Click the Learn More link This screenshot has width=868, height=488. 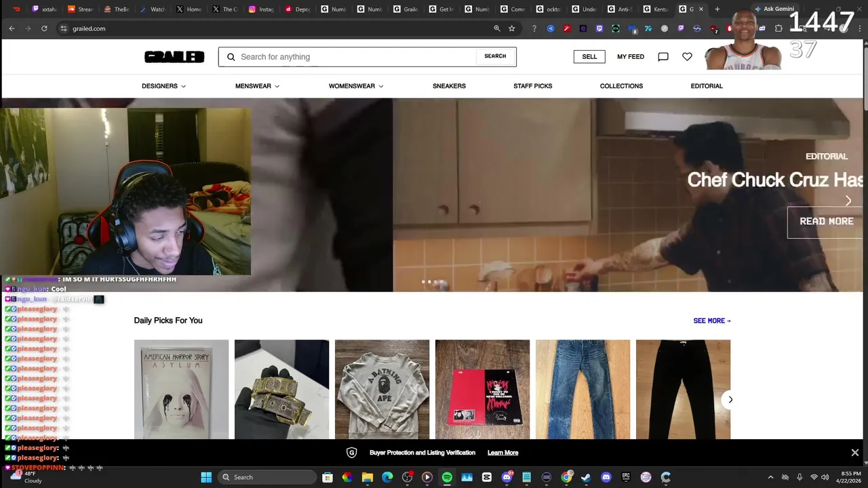click(502, 453)
